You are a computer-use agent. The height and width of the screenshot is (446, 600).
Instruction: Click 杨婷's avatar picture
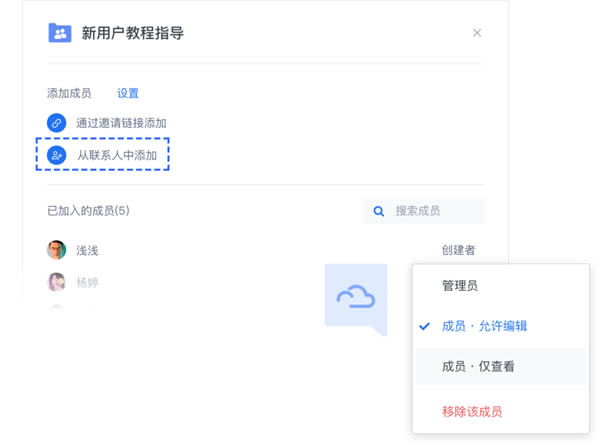point(57,282)
